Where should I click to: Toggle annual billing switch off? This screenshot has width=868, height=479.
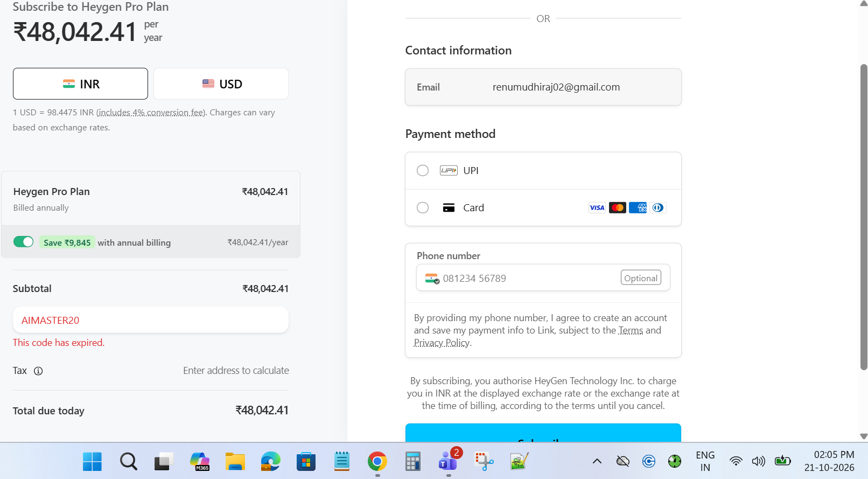coord(24,242)
